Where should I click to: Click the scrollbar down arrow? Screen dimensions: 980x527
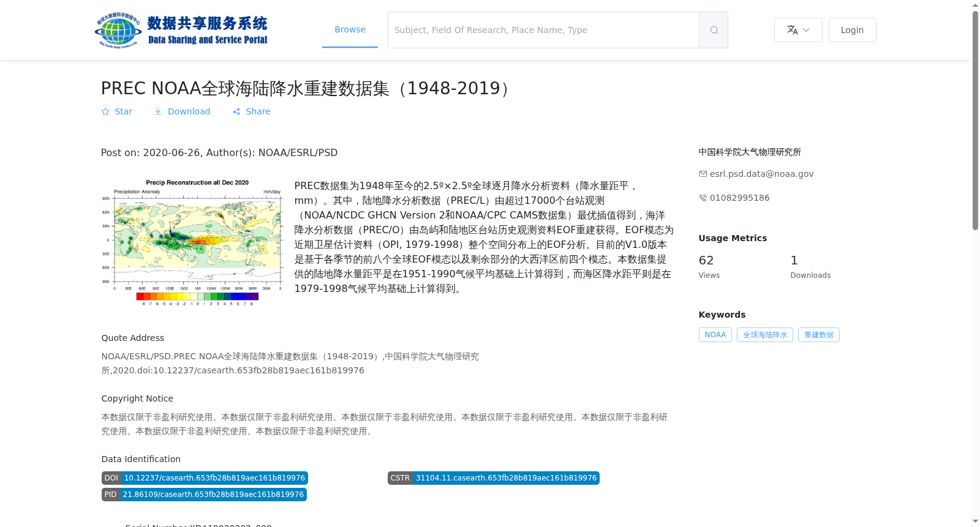click(975, 522)
